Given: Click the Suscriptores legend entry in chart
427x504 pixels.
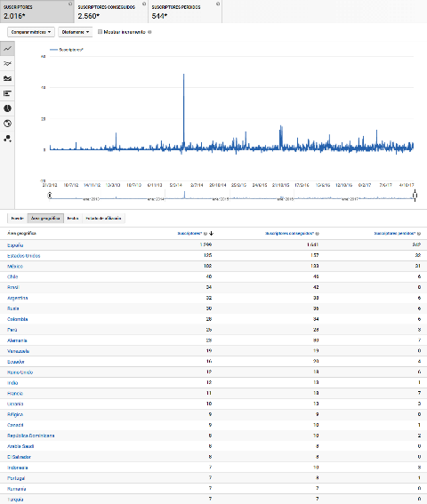Looking at the screenshot, I should tap(67, 50).
